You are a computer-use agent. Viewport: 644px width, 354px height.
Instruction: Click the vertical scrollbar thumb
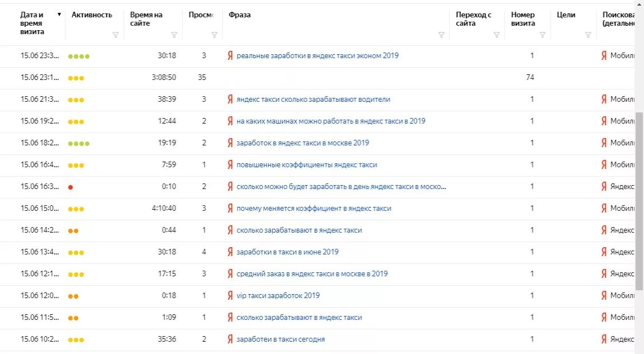[639, 200]
